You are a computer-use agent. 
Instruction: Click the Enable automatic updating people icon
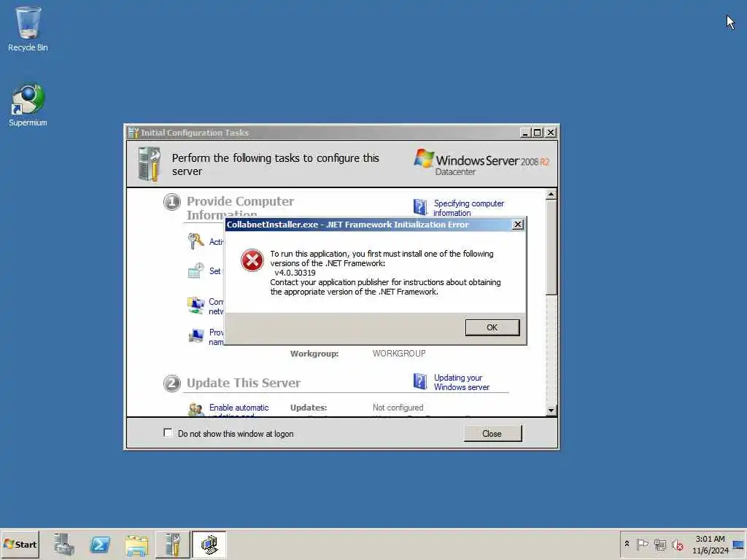pos(196,410)
